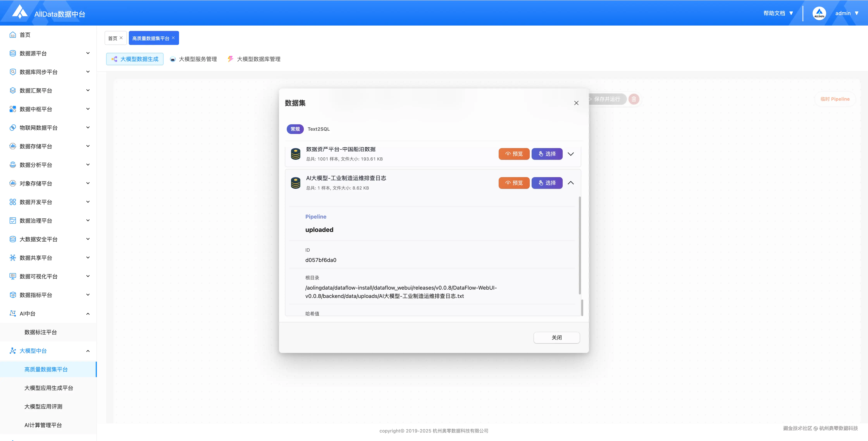Open the 数据治理平台 sidebar icon
Viewport: 868px width, 441px height.
tap(12, 220)
